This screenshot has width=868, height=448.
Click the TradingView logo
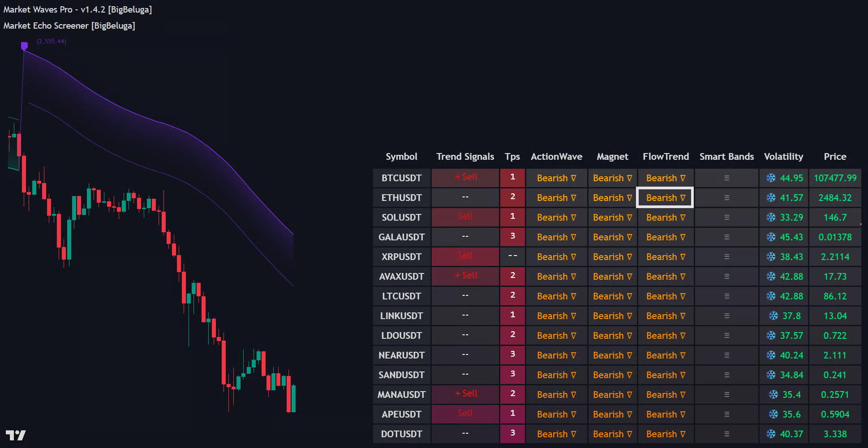[16, 435]
